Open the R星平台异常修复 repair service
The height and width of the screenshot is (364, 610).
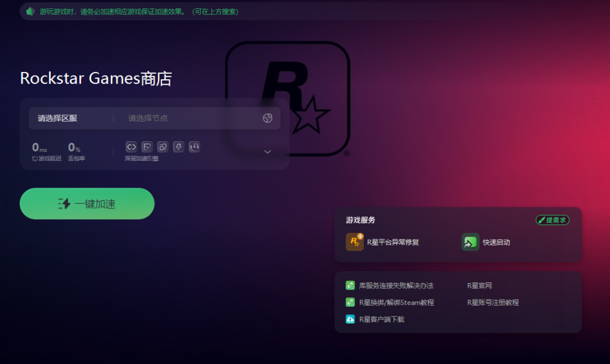(382, 242)
